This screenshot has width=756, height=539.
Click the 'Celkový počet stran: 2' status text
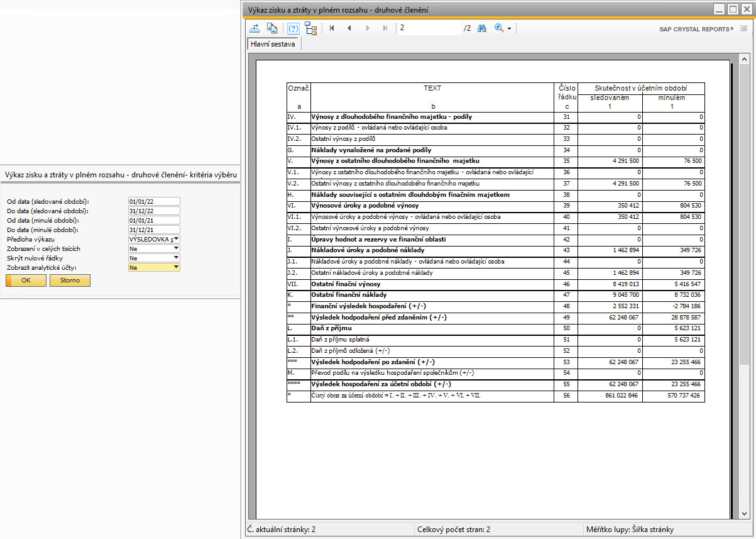coord(454,530)
